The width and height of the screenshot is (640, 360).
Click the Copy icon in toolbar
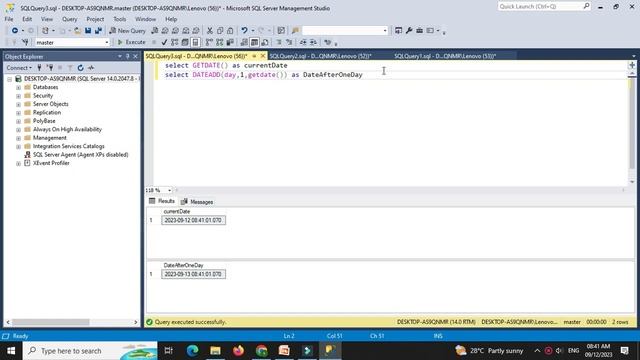(220, 31)
